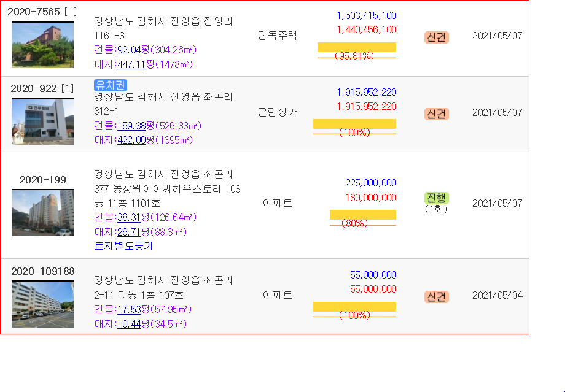Open land area link 447.11평

(131, 64)
